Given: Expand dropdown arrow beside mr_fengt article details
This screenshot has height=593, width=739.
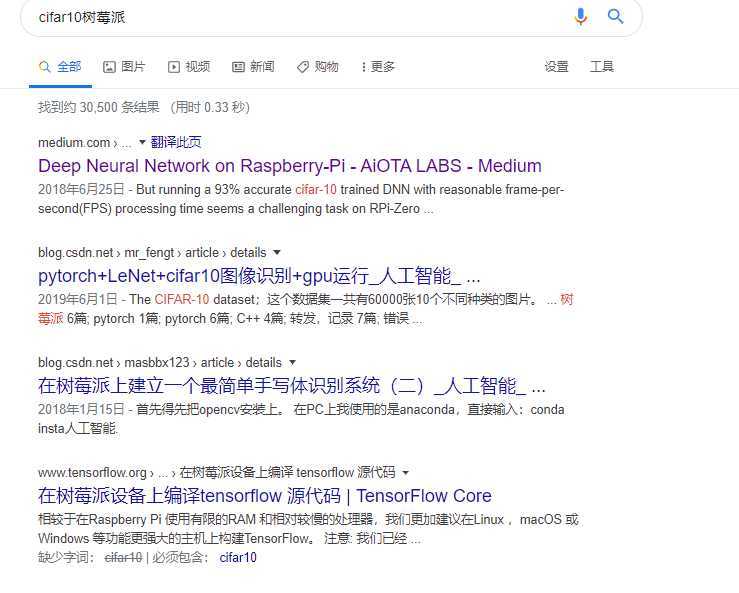Looking at the screenshot, I should coord(277,252).
